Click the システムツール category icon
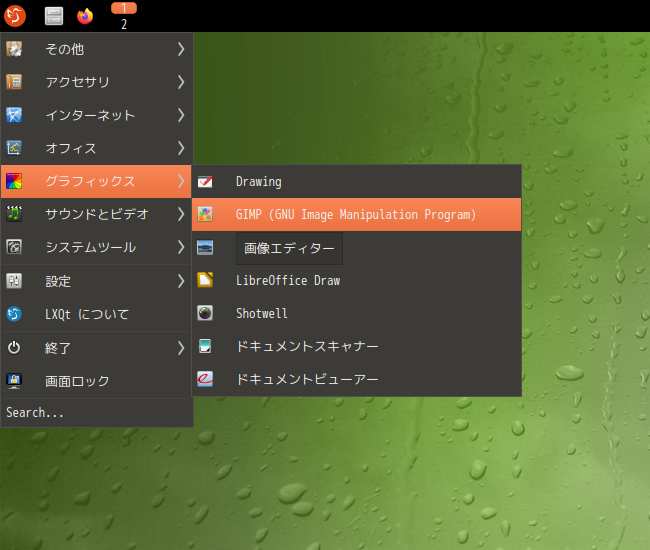 14,247
